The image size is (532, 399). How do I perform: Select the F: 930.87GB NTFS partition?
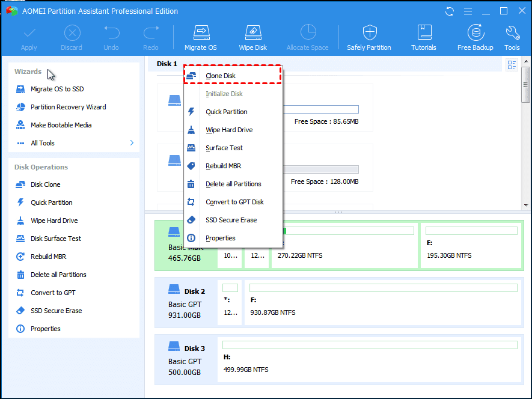point(383,302)
